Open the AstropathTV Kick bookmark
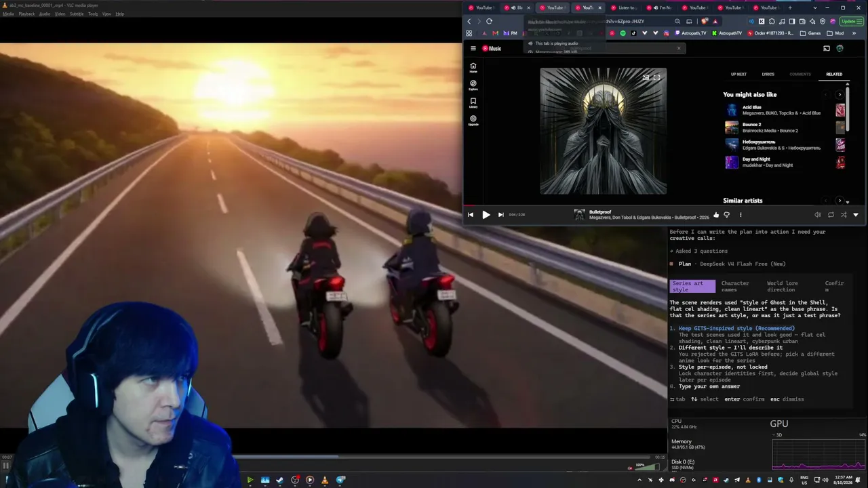This screenshot has width=868, height=488. click(726, 33)
